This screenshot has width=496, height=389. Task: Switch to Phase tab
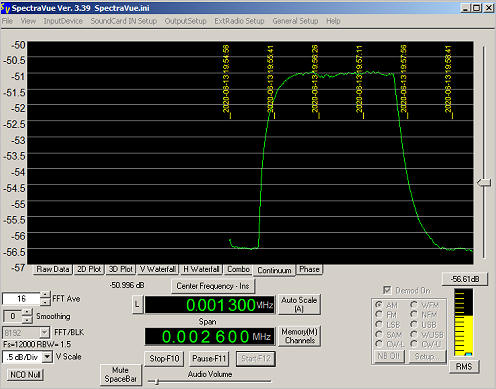pos(309,269)
